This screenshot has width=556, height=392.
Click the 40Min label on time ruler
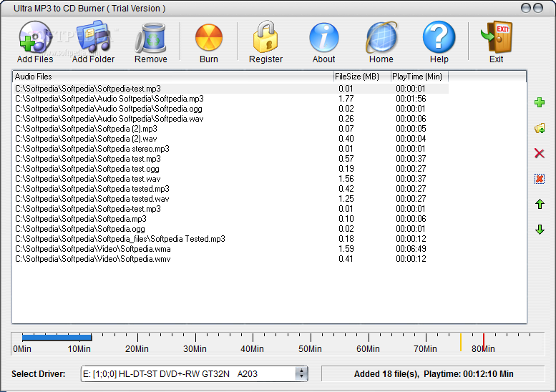click(252, 349)
